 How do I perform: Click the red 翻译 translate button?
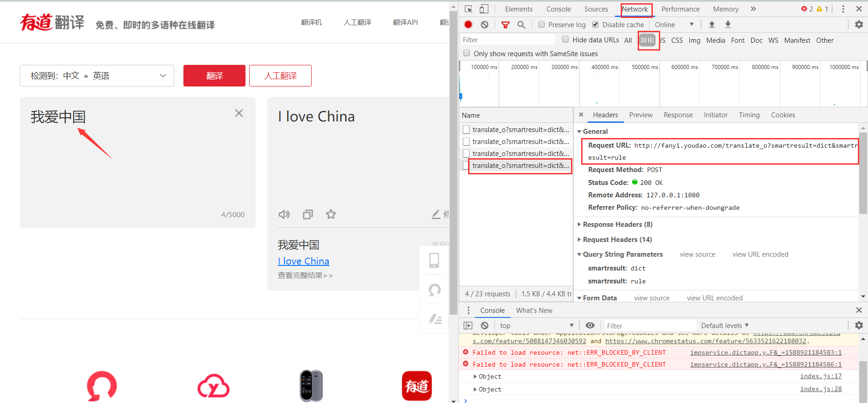pos(214,75)
